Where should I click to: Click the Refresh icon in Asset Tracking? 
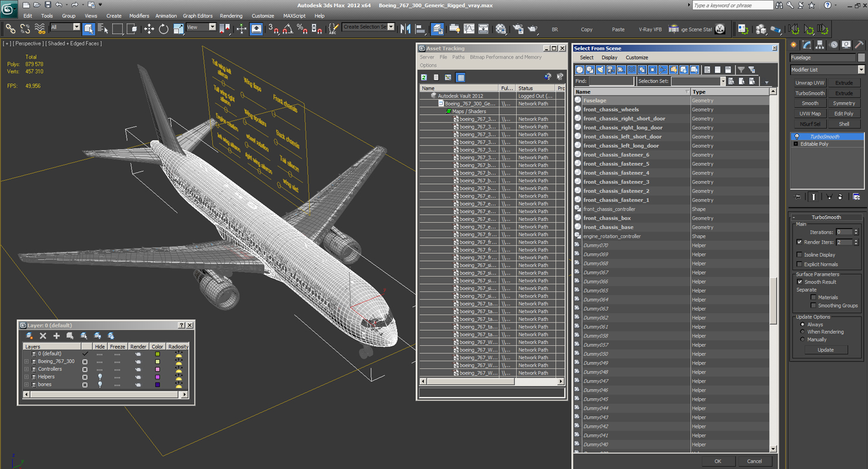[424, 77]
